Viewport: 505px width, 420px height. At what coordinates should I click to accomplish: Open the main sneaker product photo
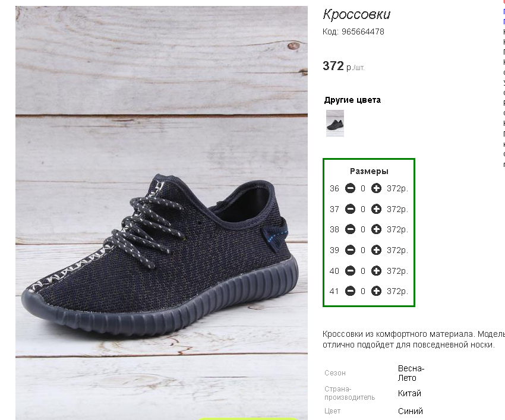pos(162,213)
